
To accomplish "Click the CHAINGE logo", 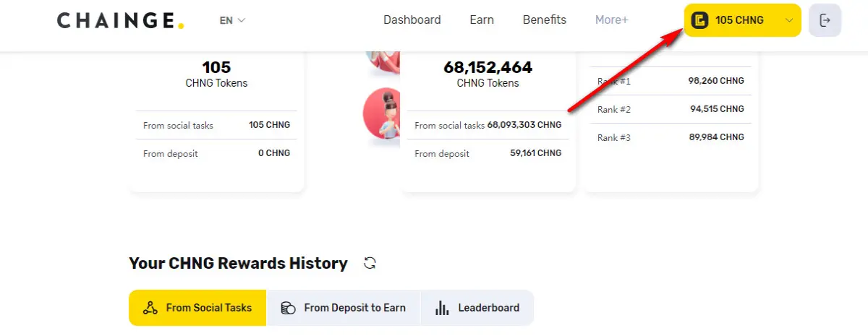I will [x=120, y=20].
